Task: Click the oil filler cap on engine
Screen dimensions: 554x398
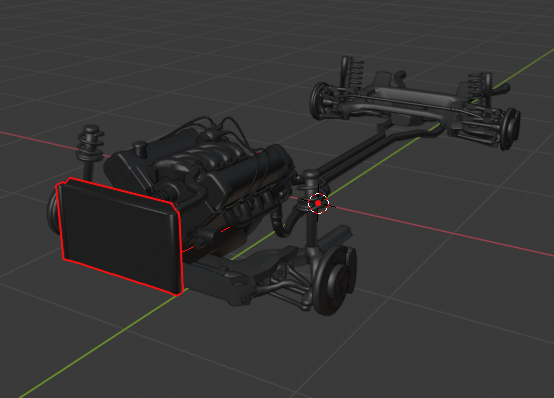Action: [140, 148]
